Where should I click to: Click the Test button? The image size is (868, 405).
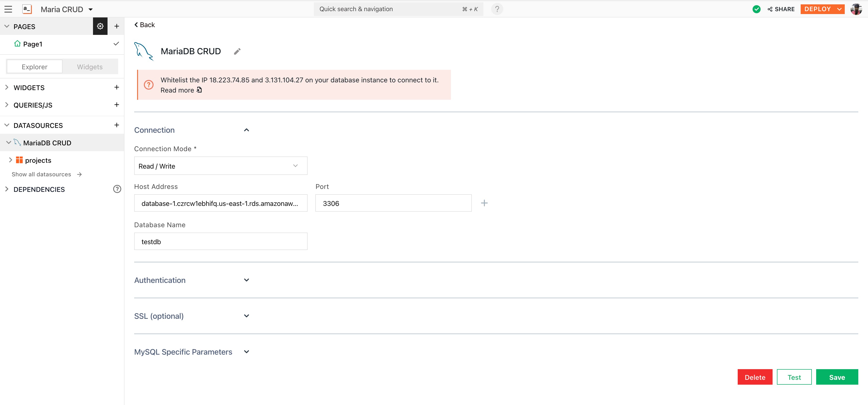pos(794,377)
